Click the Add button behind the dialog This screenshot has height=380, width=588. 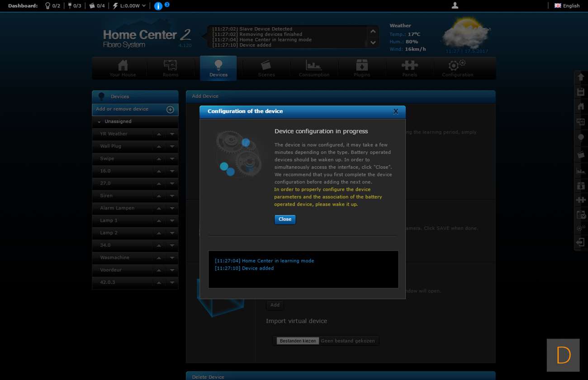pyautogui.click(x=275, y=305)
